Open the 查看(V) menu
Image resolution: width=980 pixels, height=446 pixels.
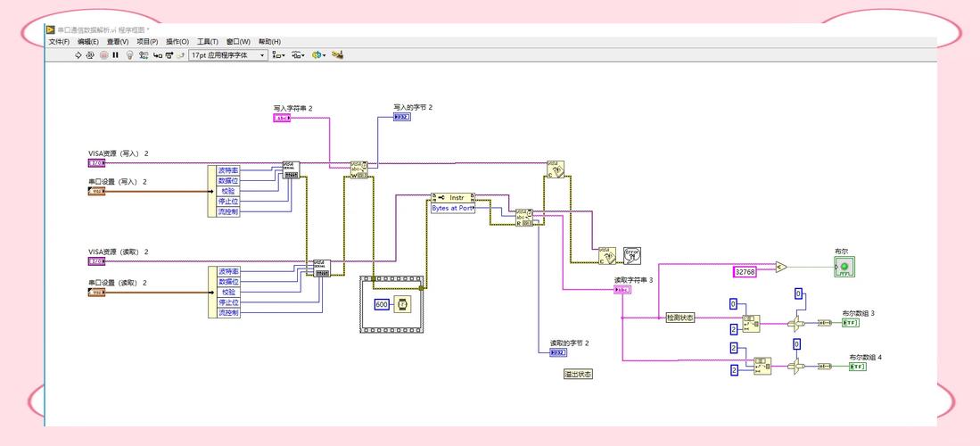pos(118,42)
